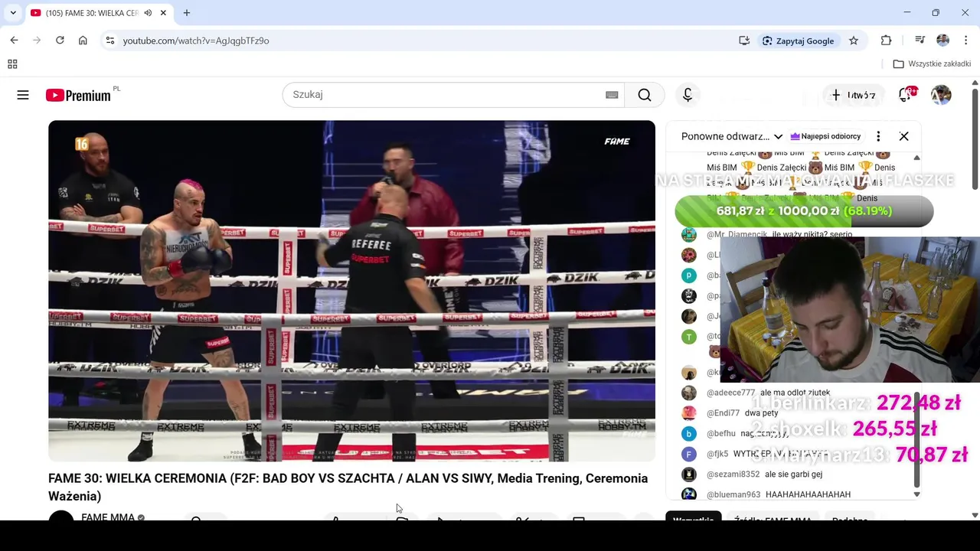Image resolution: width=980 pixels, height=551 pixels.
Task: Click the chat scroll-down arrow
Action: [x=916, y=494]
